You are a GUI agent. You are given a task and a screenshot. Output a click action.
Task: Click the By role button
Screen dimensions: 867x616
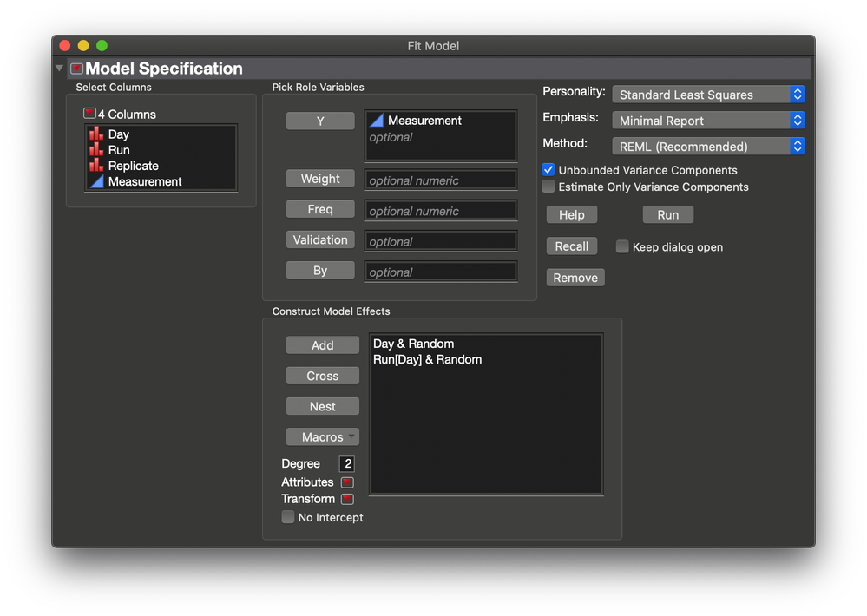320,271
